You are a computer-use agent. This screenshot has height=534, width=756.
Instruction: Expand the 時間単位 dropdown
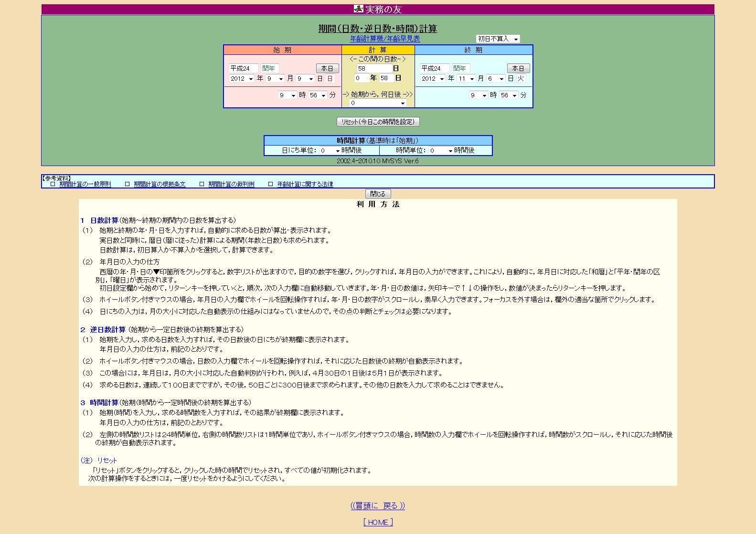(x=441, y=151)
